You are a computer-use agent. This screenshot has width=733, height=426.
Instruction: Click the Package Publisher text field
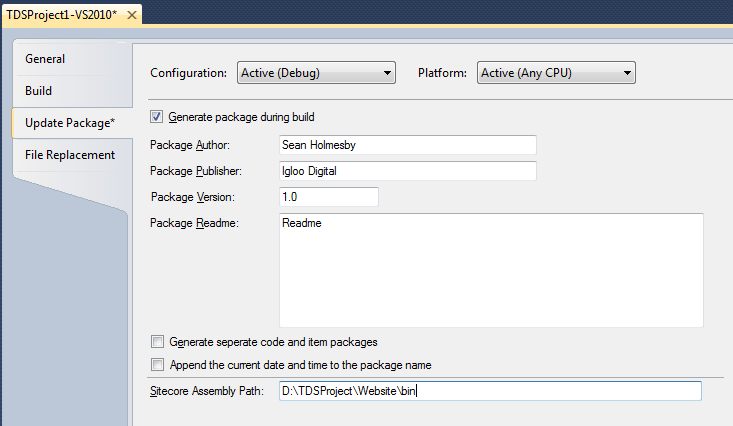pyautogui.click(x=408, y=171)
